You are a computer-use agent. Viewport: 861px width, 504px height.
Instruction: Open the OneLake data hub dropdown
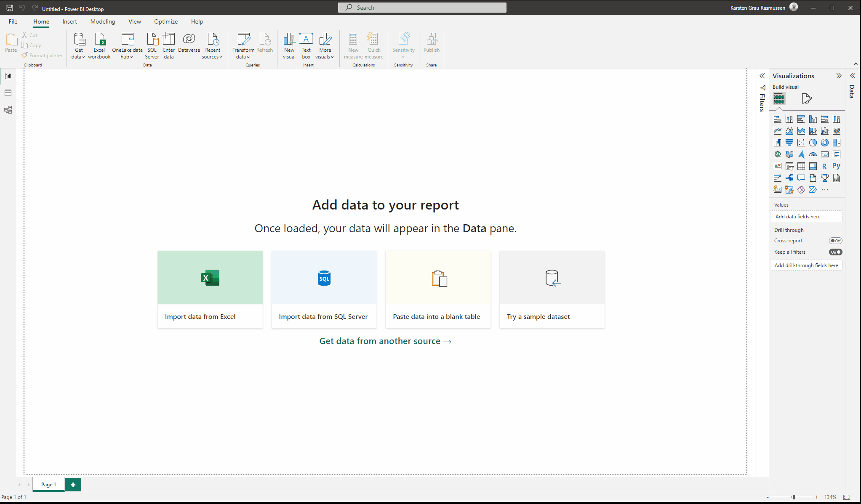pos(127,46)
